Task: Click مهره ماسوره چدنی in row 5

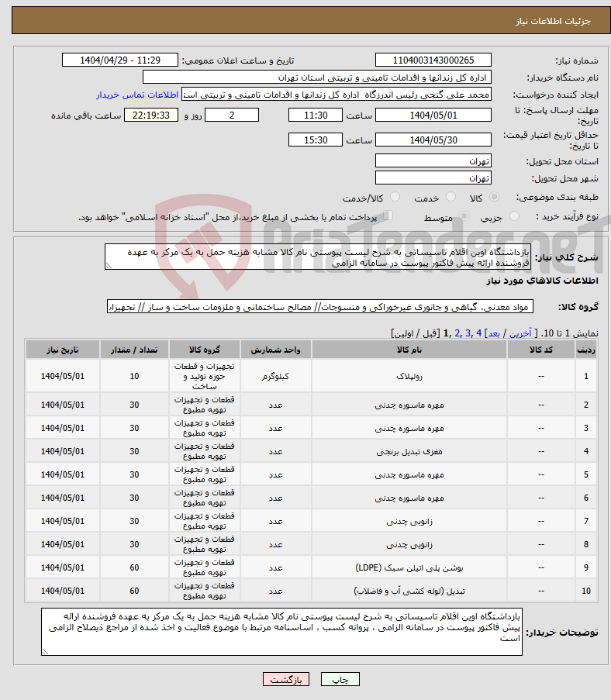Action: (x=409, y=474)
